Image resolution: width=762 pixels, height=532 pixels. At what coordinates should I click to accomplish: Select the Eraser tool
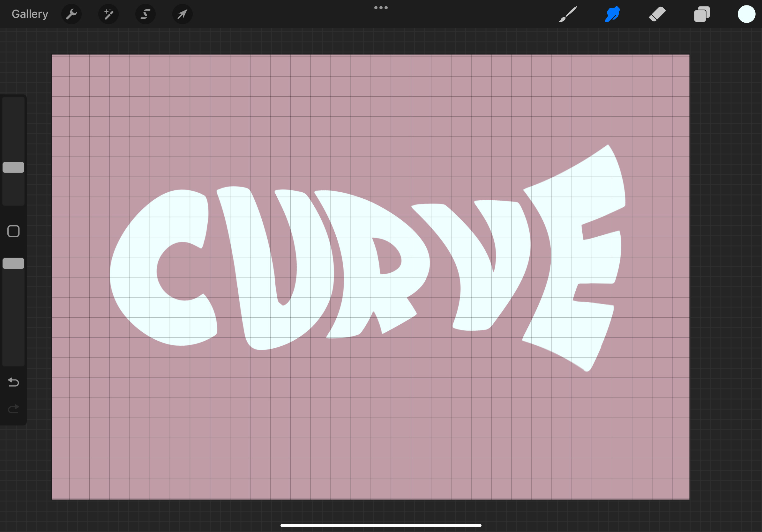[657, 14]
